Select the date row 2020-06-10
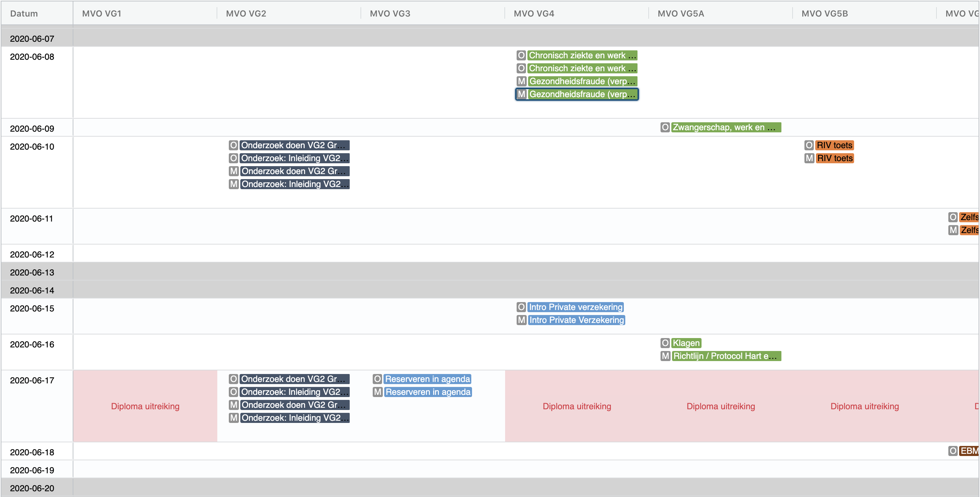 490,172
